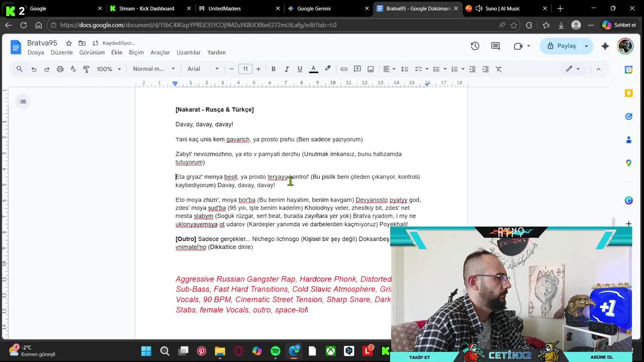Open the Arial font dropdown
Viewport: 644px width, 362px height.
point(203,69)
